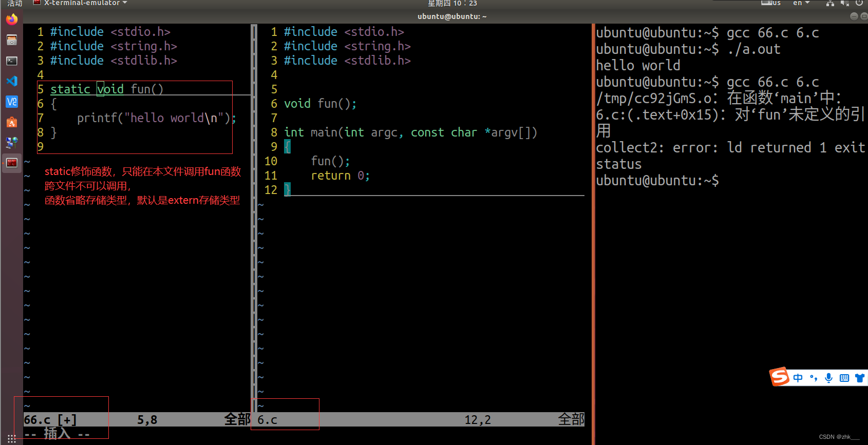
Task: Show applications grid button
Action: [11, 438]
